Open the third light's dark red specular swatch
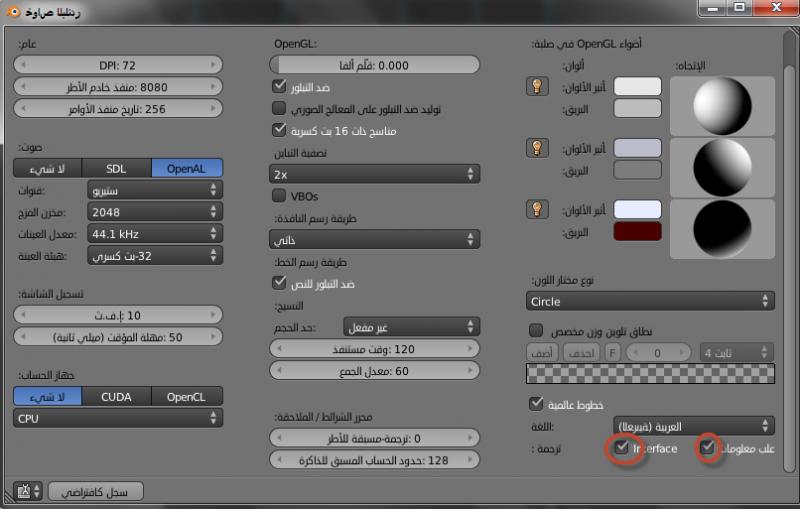 tap(637, 231)
